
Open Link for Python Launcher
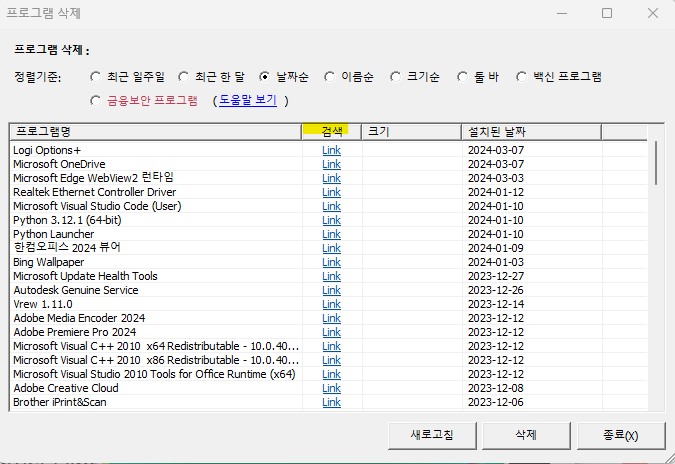point(331,234)
